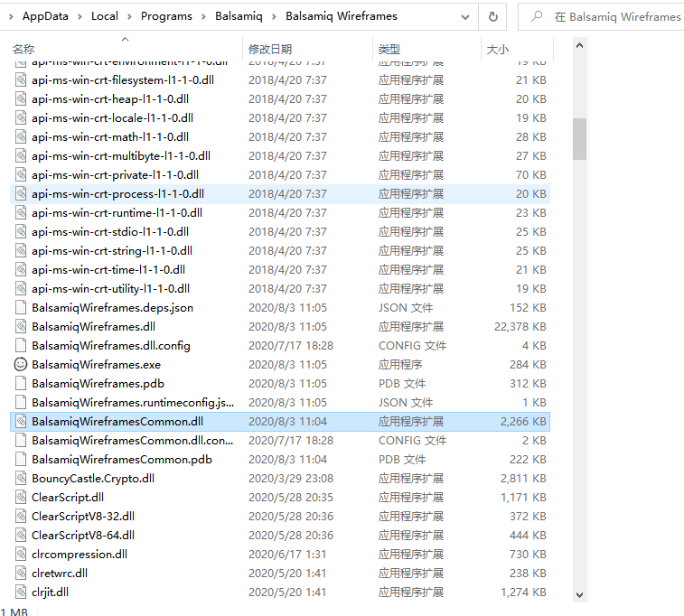Go to Programs folder in address bar
This screenshot has width=684, height=616.
pyautogui.click(x=166, y=16)
